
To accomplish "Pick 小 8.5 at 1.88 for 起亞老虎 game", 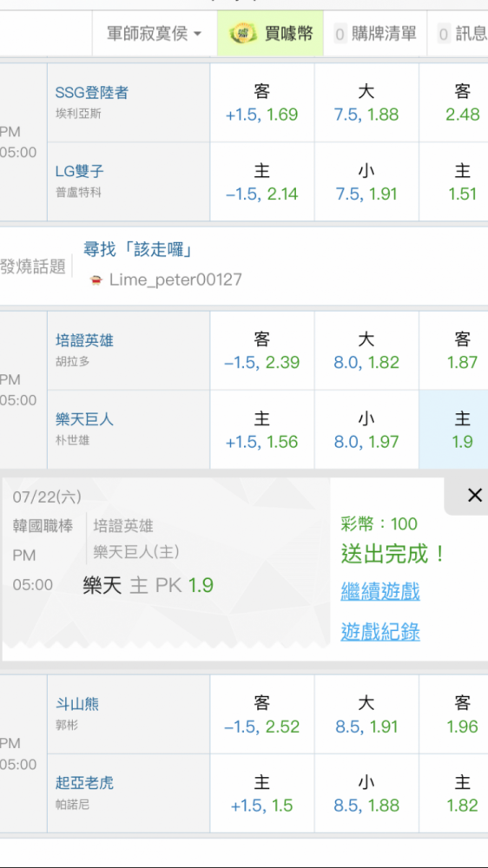I will coord(366,793).
